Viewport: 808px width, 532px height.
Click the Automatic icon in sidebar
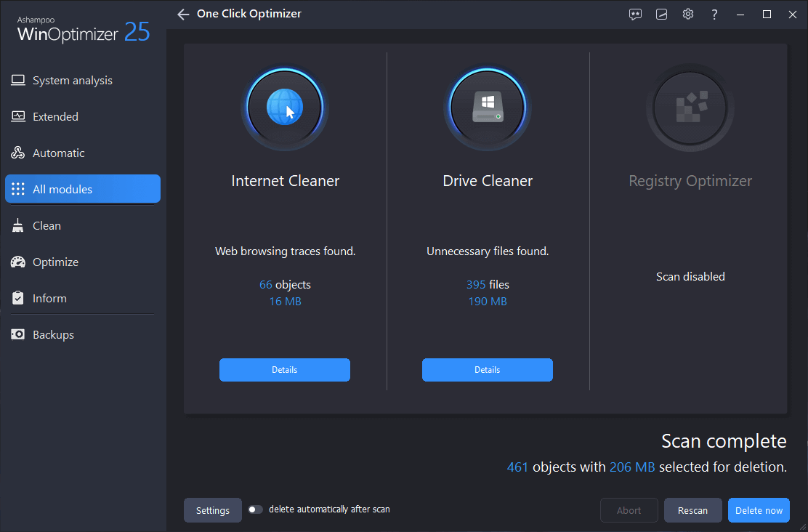[18, 153]
